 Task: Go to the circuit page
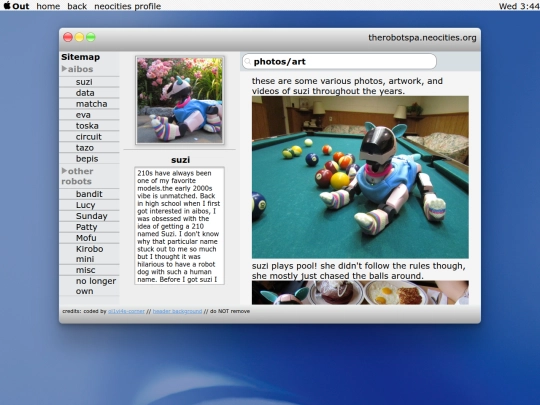tap(90, 137)
